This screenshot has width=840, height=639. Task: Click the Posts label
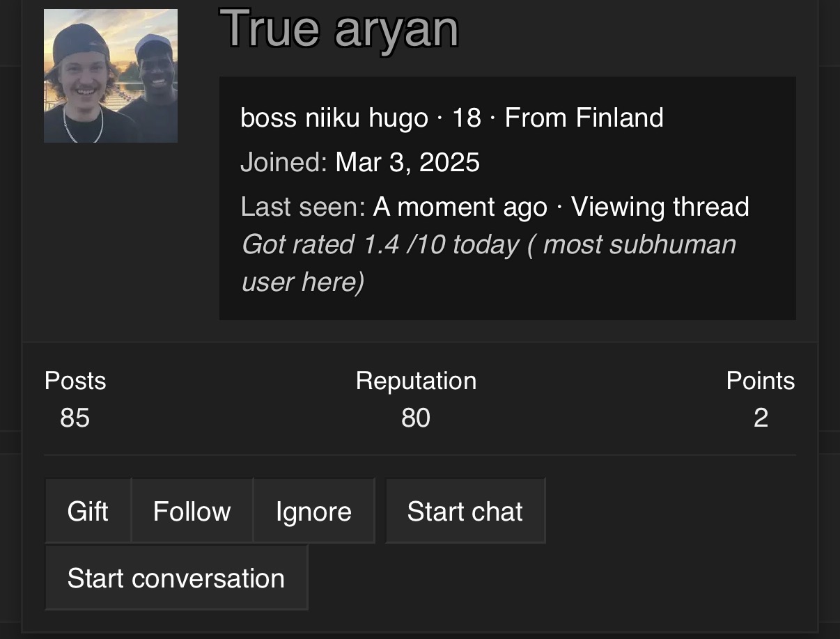coord(75,381)
